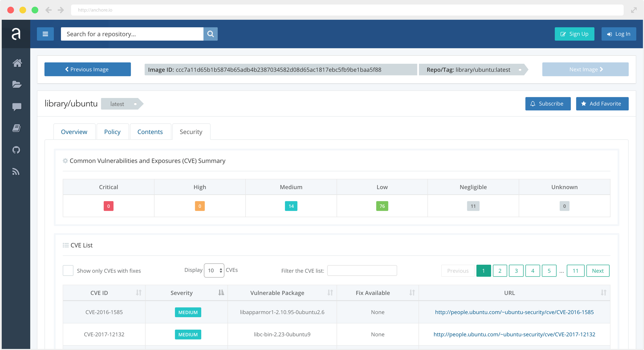Focus the repository search field

[x=132, y=34]
